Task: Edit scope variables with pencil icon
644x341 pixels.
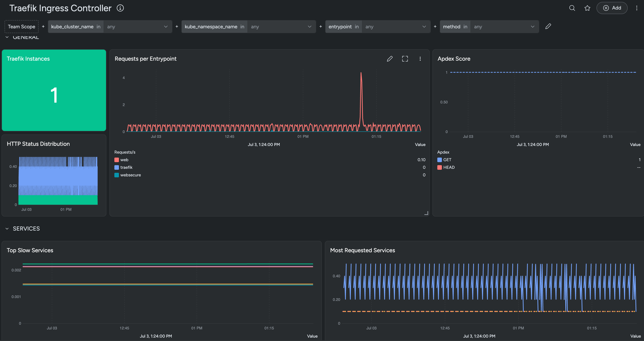Action: [x=548, y=26]
